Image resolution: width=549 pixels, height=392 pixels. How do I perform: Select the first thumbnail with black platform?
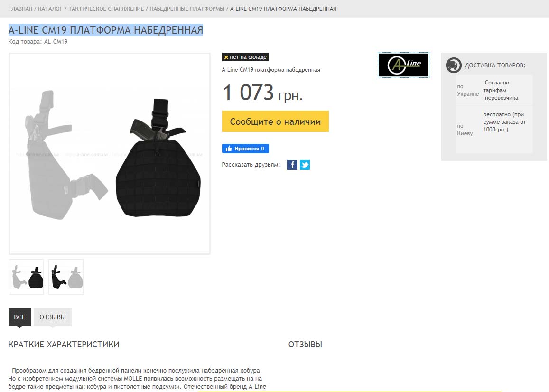pyautogui.click(x=26, y=277)
